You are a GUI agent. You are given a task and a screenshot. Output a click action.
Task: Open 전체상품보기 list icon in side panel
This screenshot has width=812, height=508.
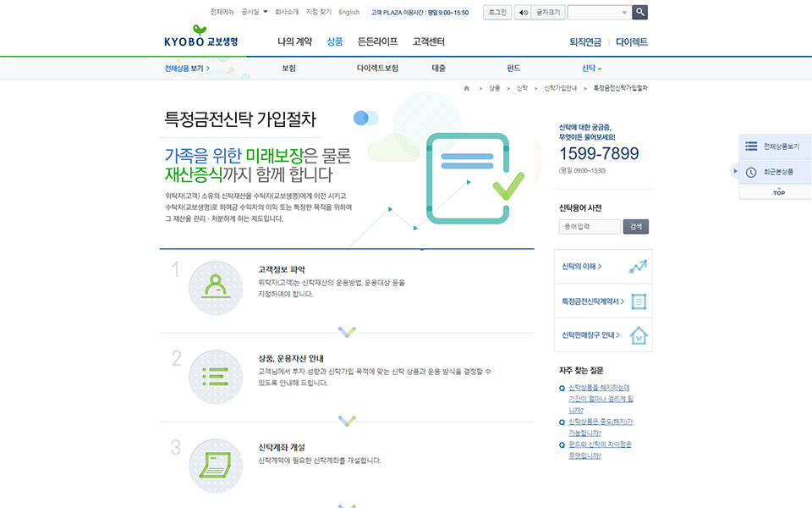coord(751,146)
